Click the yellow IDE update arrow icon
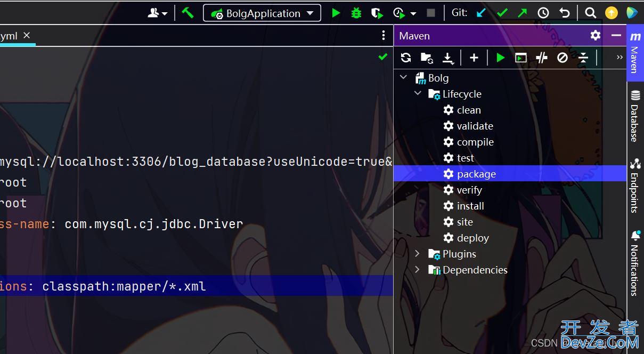The height and width of the screenshot is (354, 644). click(612, 13)
